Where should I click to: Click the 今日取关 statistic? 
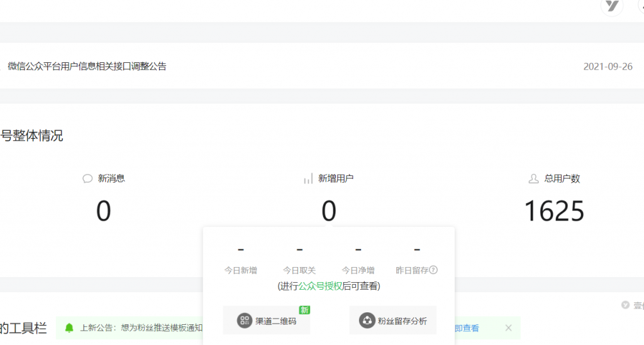(x=299, y=270)
